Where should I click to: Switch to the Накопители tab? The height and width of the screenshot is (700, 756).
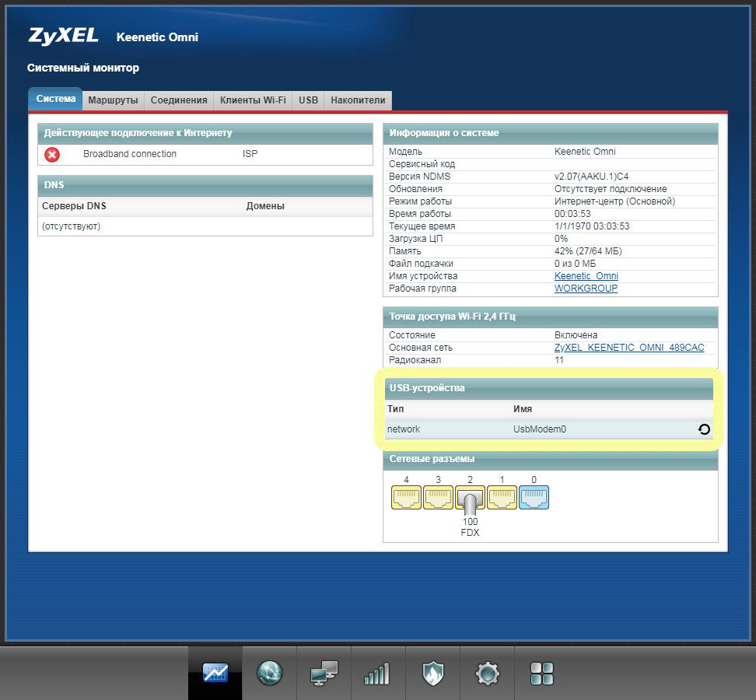click(x=358, y=100)
